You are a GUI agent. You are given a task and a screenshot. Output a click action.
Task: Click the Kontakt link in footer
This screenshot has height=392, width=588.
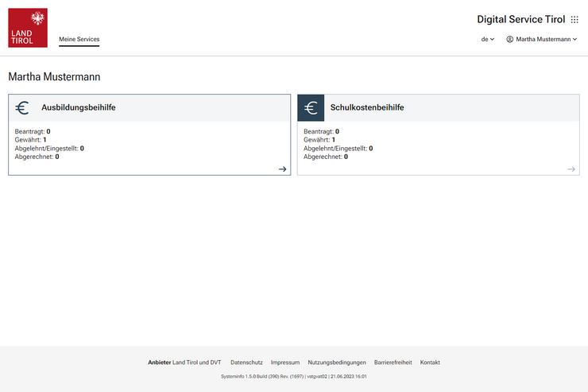click(430, 363)
